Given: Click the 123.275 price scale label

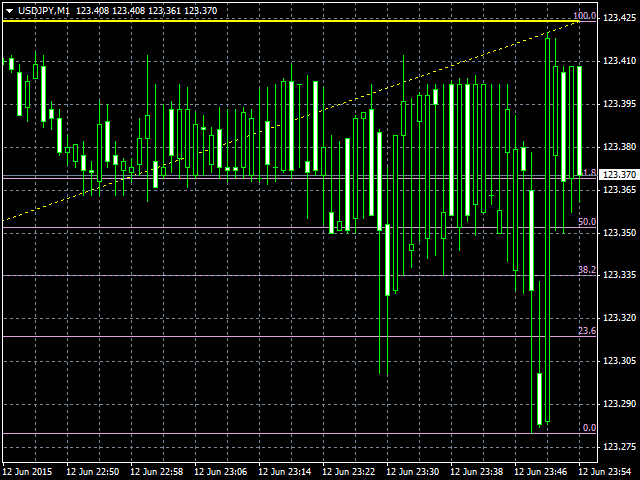Looking at the screenshot, I should [618, 446].
